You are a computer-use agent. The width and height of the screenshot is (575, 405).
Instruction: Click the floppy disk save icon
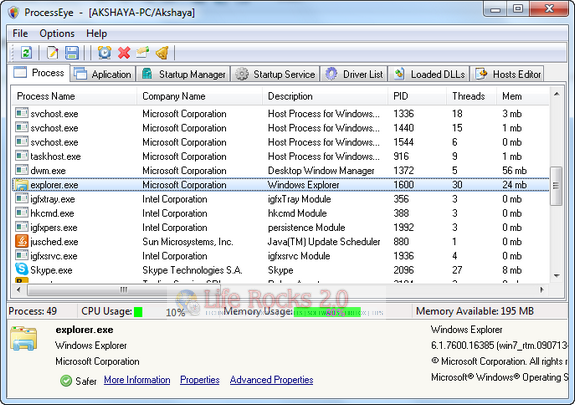pyautogui.click(x=72, y=53)
